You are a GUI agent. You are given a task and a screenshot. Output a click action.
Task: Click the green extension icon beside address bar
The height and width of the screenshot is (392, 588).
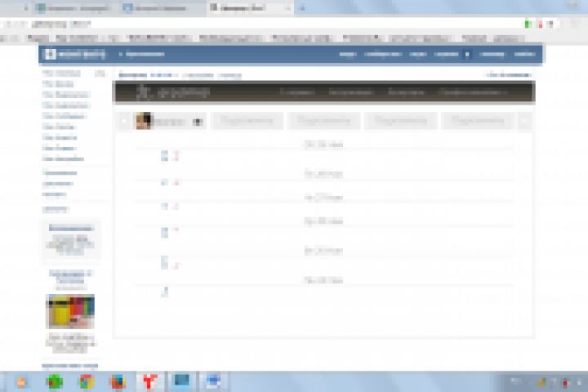[528, 24]
